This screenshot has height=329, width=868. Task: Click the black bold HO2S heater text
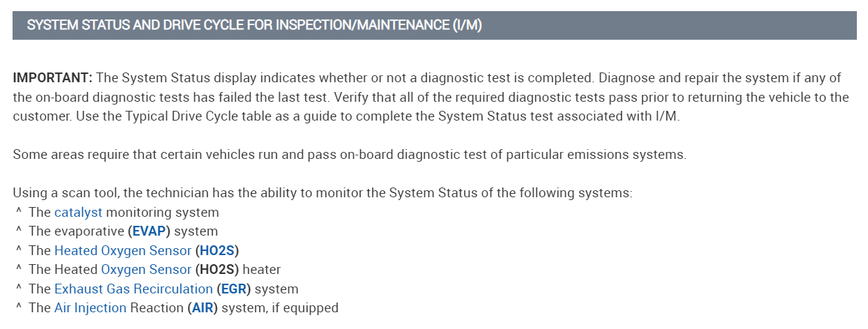pyautogui.click(x=218, y=269)
